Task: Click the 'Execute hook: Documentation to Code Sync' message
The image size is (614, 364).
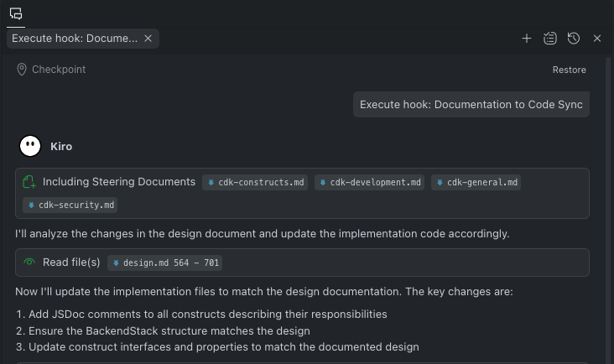Action: click(471, 105)
